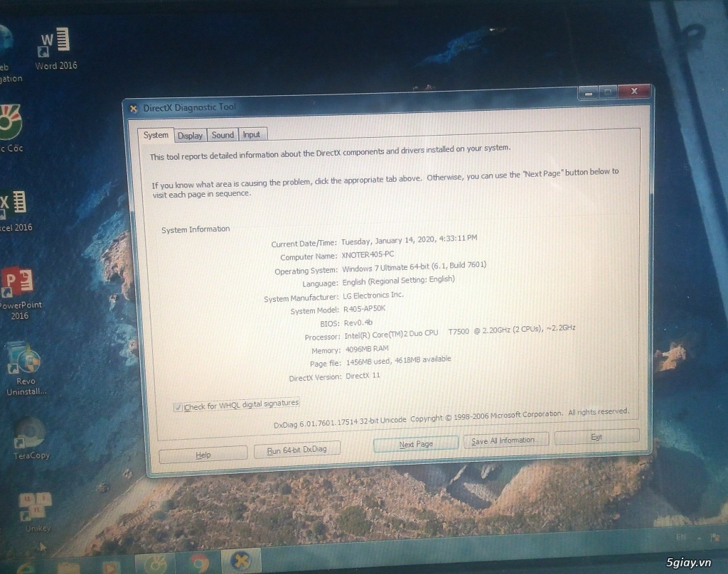Click the DirectX 11 version value
The image size is (728, 574).
[x=363, y=375]
